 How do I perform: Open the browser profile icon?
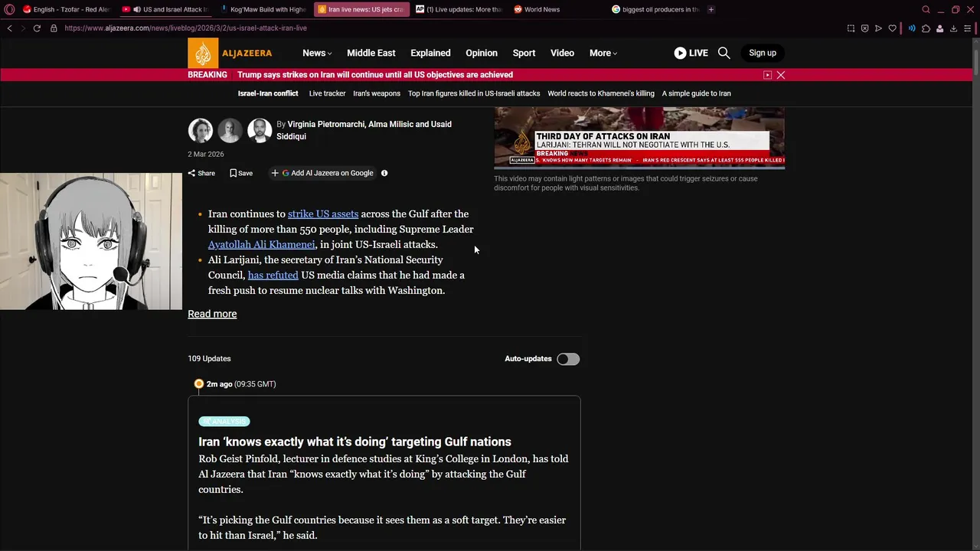(939, 28)
